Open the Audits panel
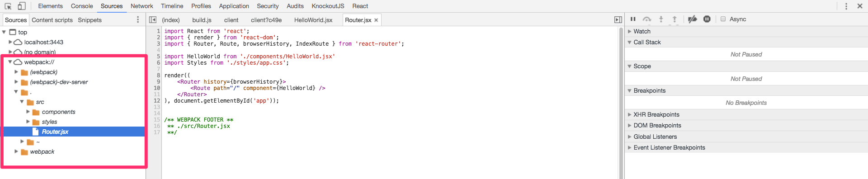The height and width of the screenshot is (179, 868). 295,6
